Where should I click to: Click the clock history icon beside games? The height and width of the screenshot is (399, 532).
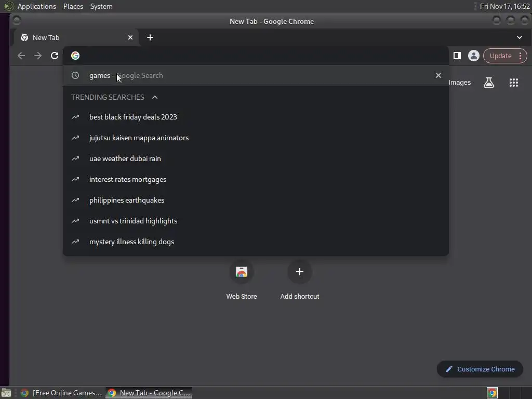tap(75, 75)
